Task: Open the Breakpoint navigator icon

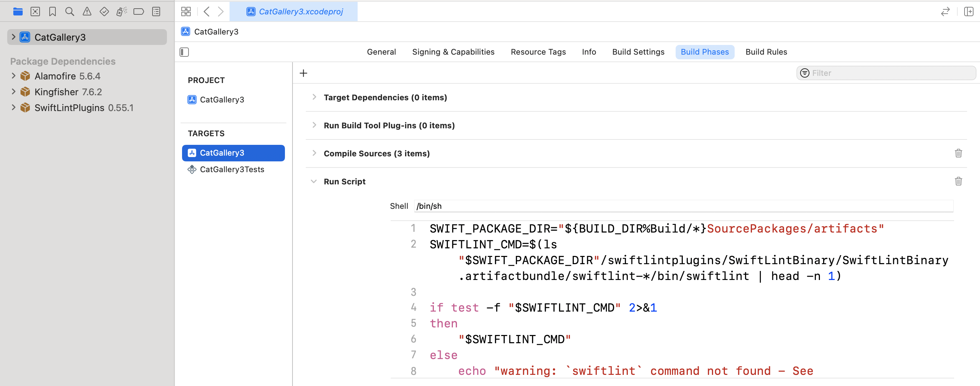Action: click(139, 12)
